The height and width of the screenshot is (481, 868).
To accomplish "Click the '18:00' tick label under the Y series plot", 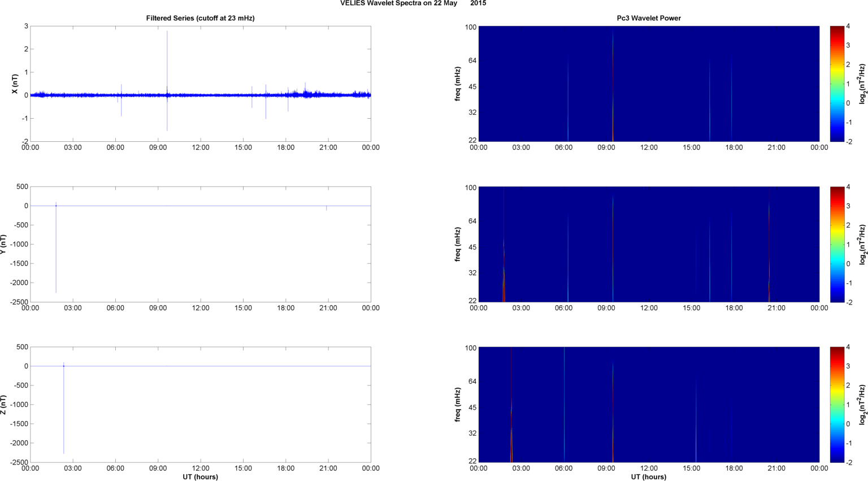I will [x=286, y=308].
